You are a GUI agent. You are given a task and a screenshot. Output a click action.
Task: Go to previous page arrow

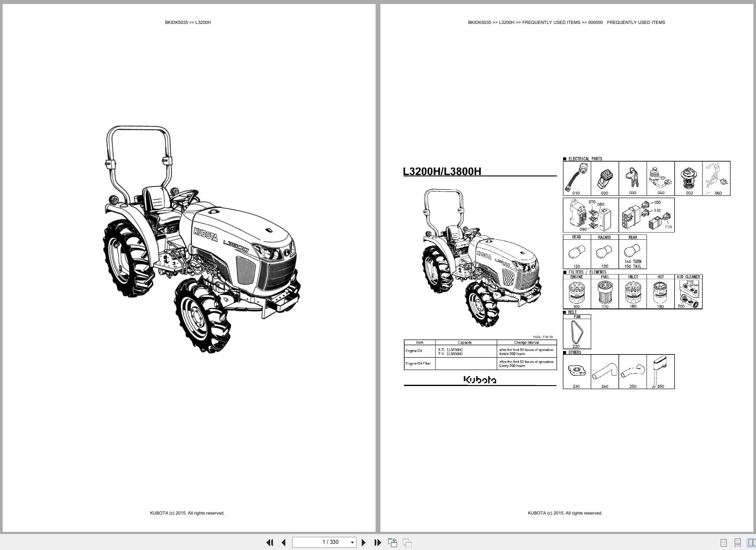coord(283,542)
